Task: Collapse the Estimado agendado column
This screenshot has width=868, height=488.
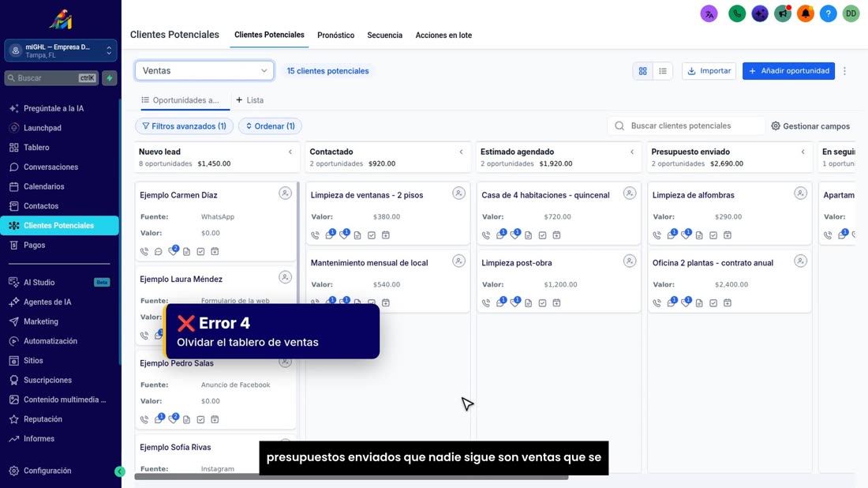Action: [632, 152]
